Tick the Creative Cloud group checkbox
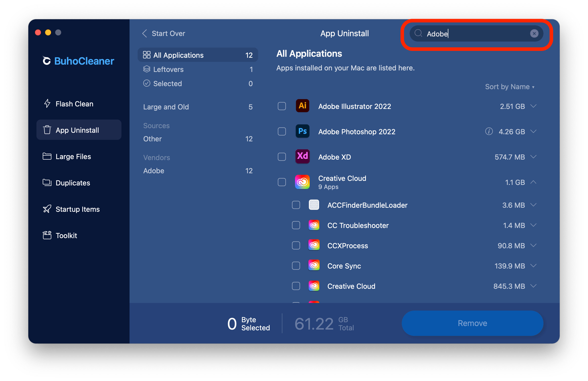 282,182
